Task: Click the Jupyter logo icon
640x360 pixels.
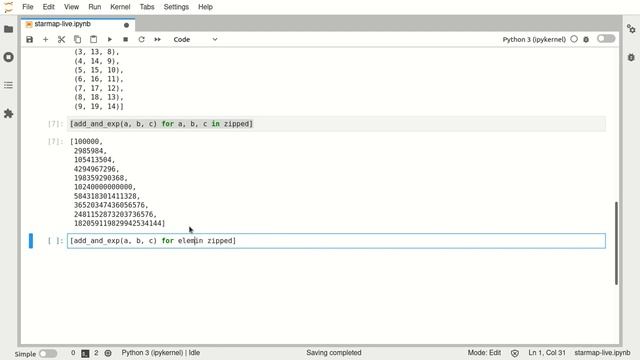Action: [x=9, y=7]
